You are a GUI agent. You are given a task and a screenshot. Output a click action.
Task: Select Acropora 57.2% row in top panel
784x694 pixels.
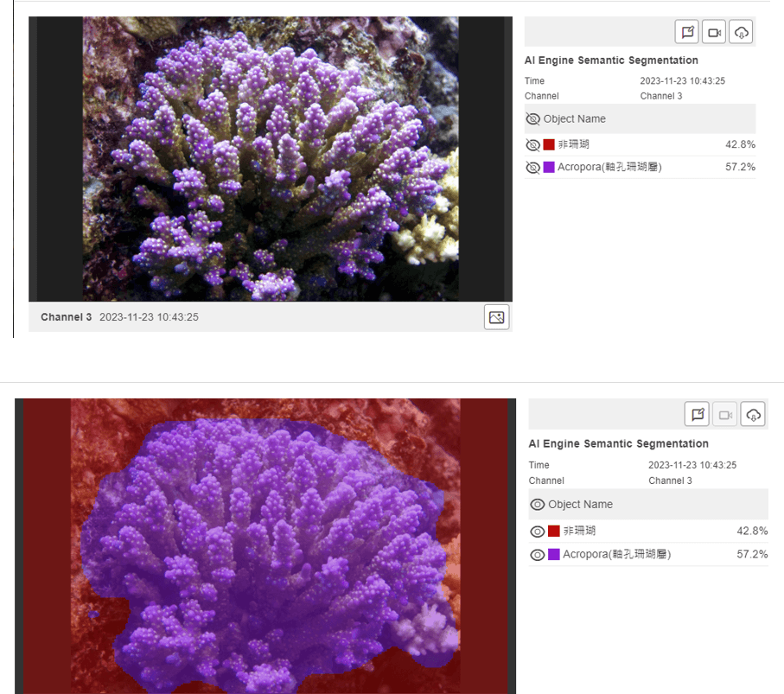[x=640, y=167]
